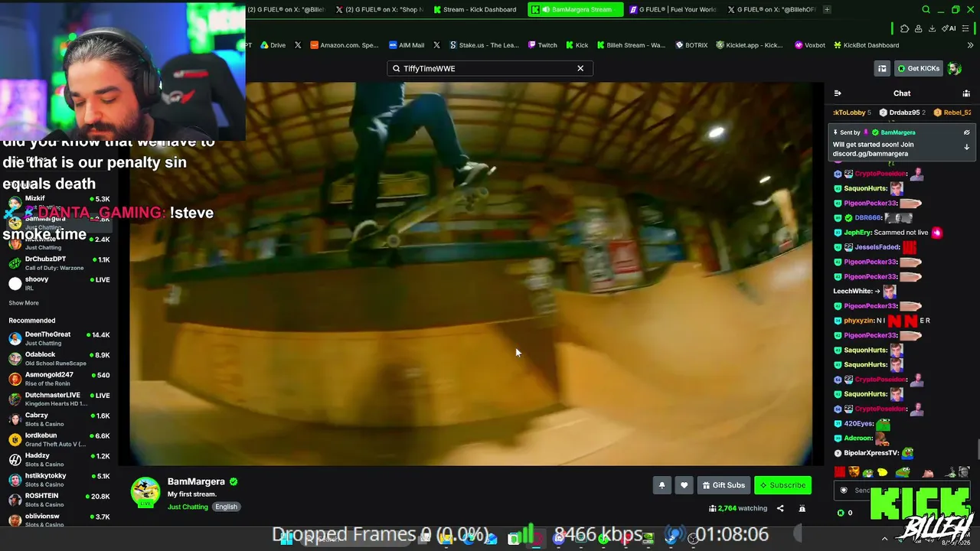Share the stream via share icon
The height and width of the screenshot is (551, 980).
click(780, 508)
